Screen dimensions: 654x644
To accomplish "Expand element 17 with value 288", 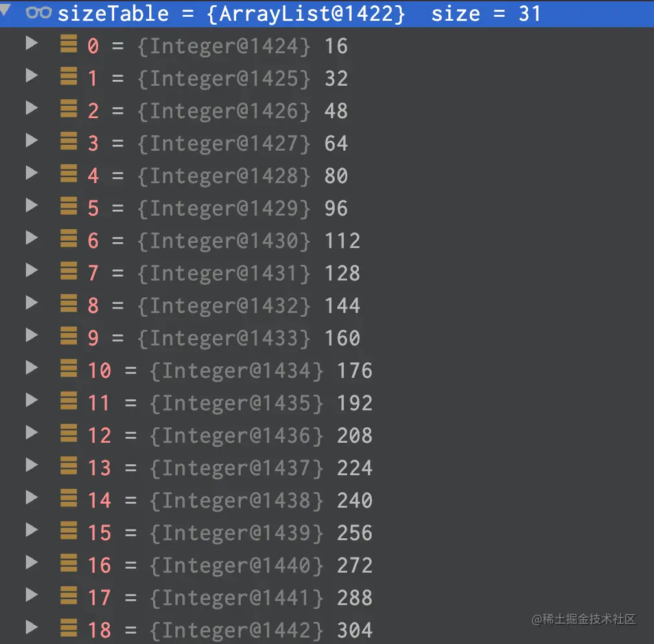I will [x=32, y=595].
